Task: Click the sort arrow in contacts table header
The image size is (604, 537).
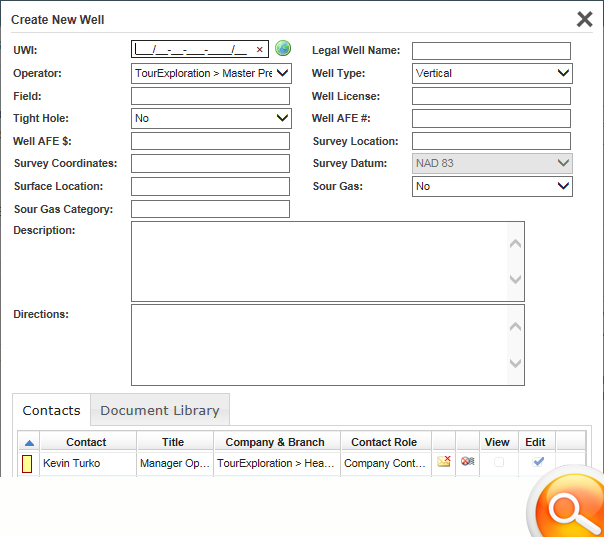Action: [29, 442]
